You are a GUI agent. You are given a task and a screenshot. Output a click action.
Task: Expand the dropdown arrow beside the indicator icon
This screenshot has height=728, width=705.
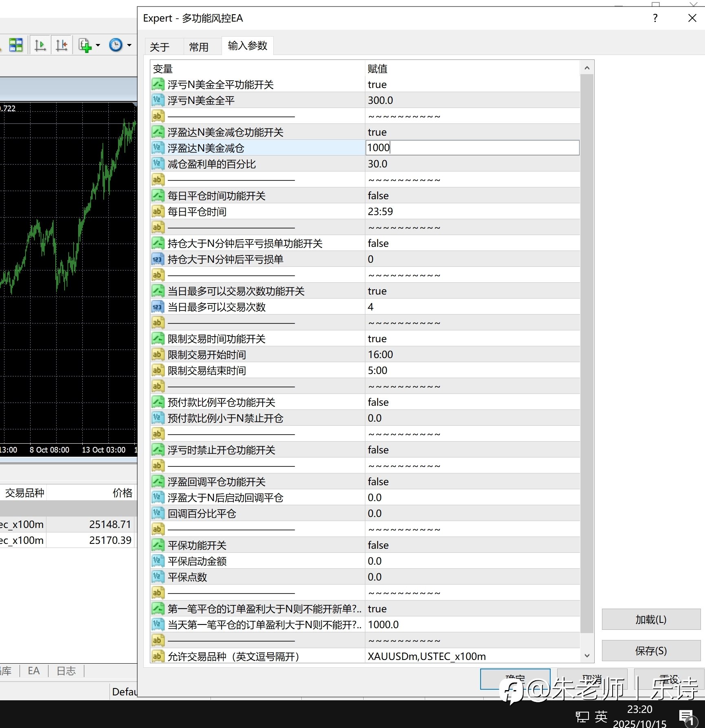click(x=98, y=45)
